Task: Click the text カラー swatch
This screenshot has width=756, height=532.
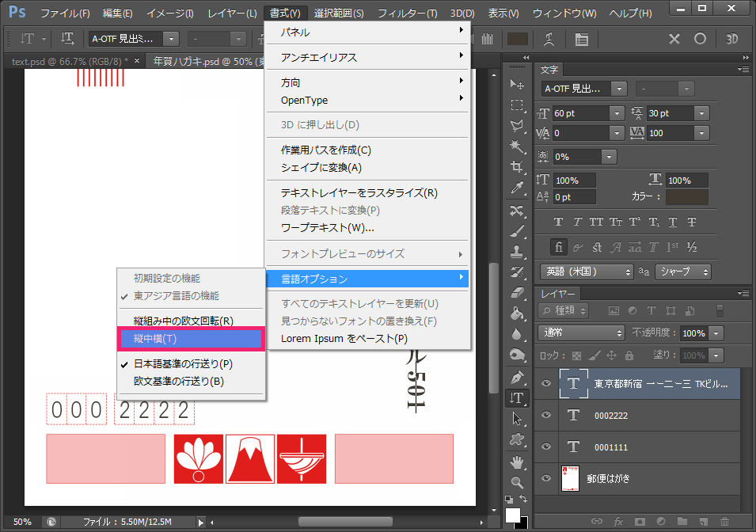Action: (x=686, y=197)
